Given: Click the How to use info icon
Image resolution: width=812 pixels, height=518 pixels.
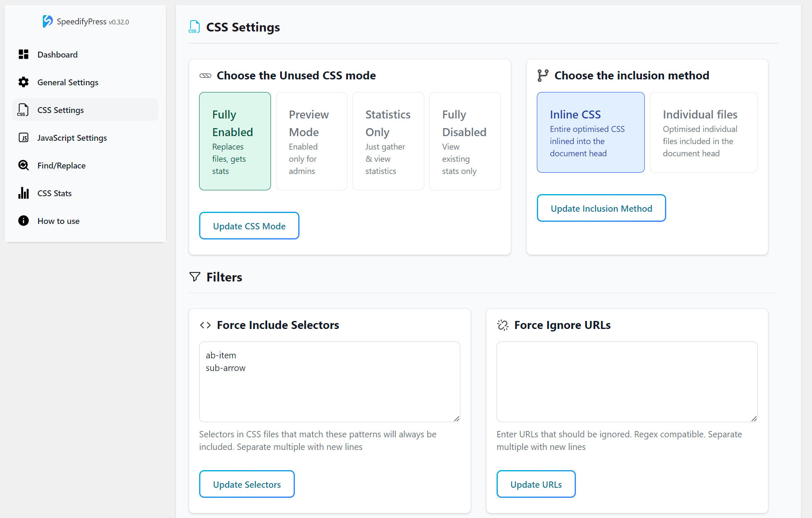Looking at the screenshot, I should tap(24, 221).
